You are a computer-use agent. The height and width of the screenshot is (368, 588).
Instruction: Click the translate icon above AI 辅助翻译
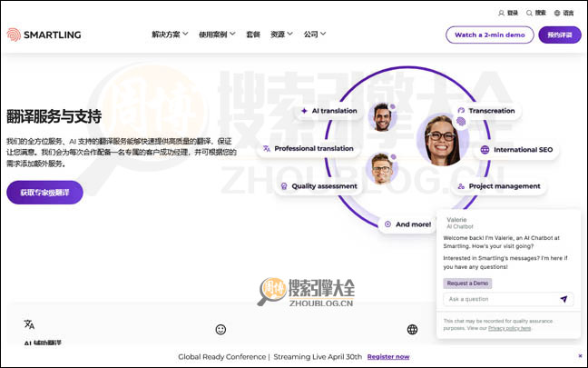(29, 324)
